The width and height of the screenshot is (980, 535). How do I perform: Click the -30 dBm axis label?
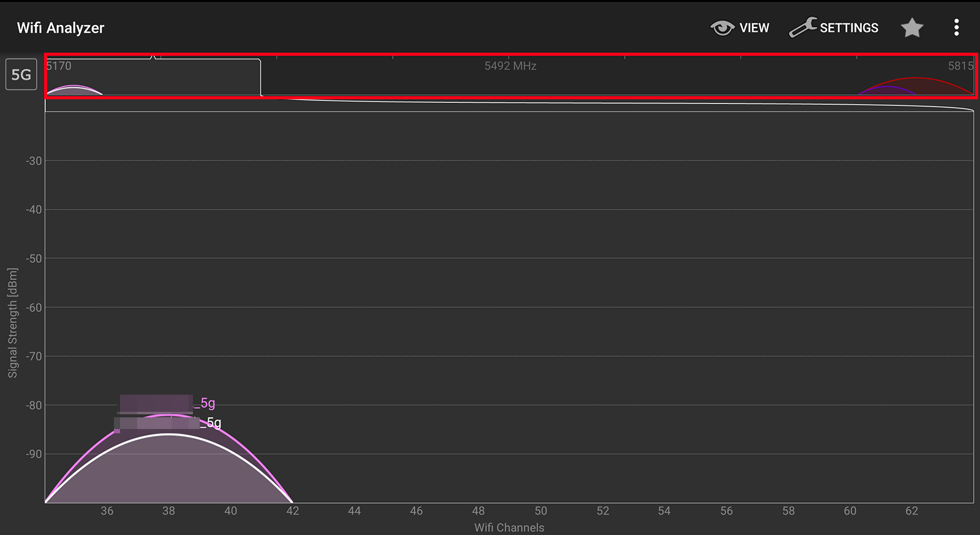click(34, 161)
